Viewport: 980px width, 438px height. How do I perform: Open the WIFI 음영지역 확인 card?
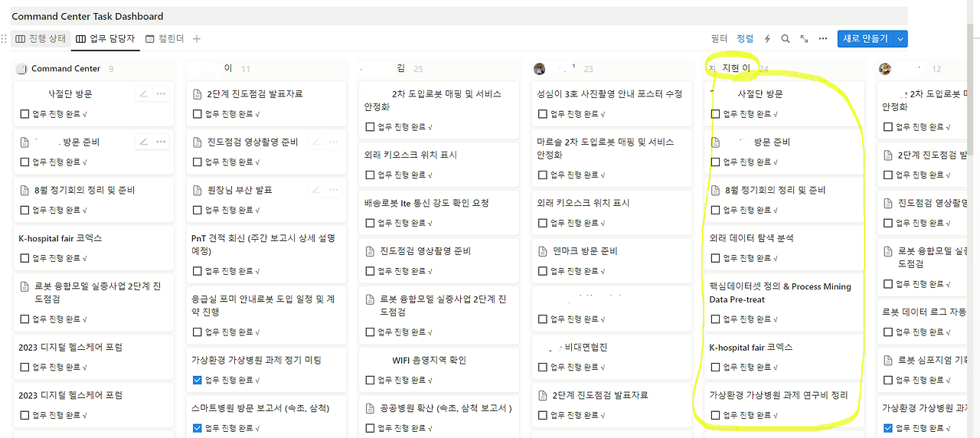click(x=438, y=369)
